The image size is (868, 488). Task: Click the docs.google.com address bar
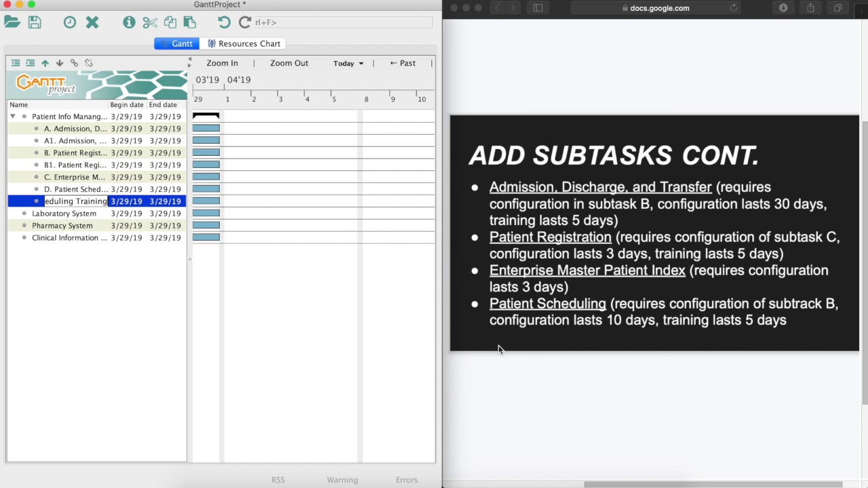click(656, 8)
